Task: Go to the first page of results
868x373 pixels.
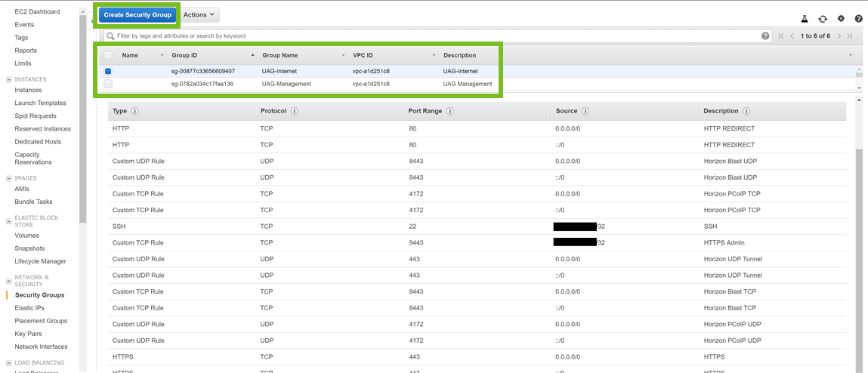Action: click(782, 36)
